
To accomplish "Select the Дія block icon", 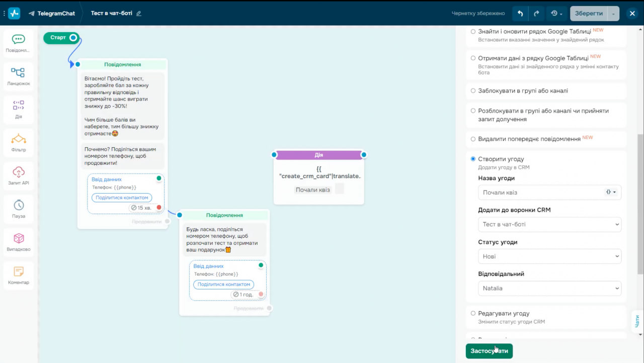I will (x=18, y=110).
